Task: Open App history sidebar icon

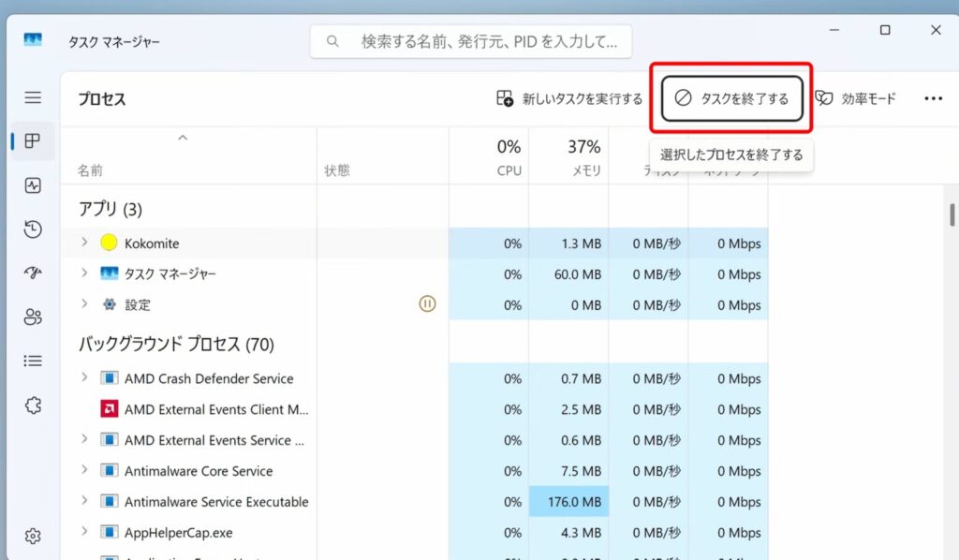Action: click(33, 229)
